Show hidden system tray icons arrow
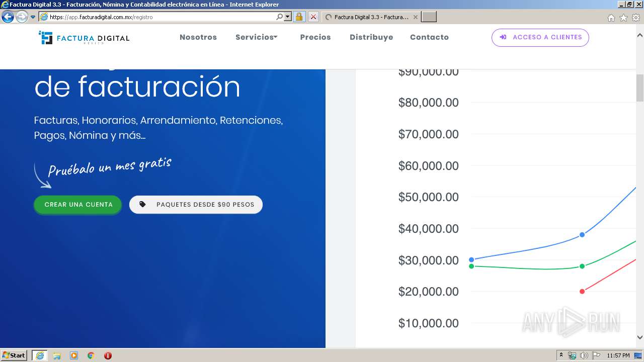Viewport: 644px width, 362px height. click(x=561, y=355)
